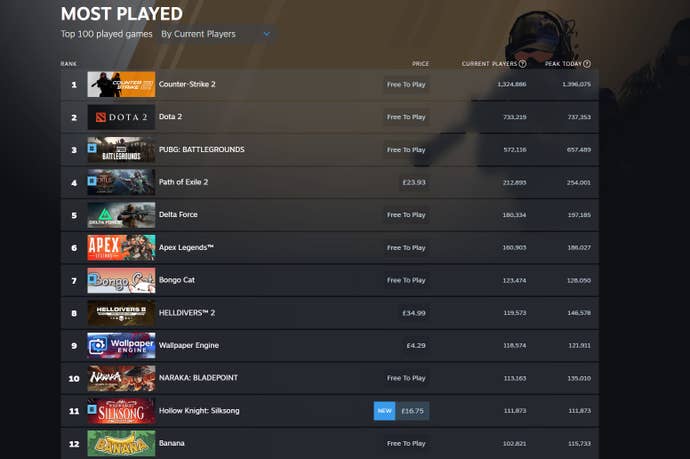Select the NARAKA: BLADEPOINT title text
Image resolution: width=690 pixels, height=459 pixels.
198,378
